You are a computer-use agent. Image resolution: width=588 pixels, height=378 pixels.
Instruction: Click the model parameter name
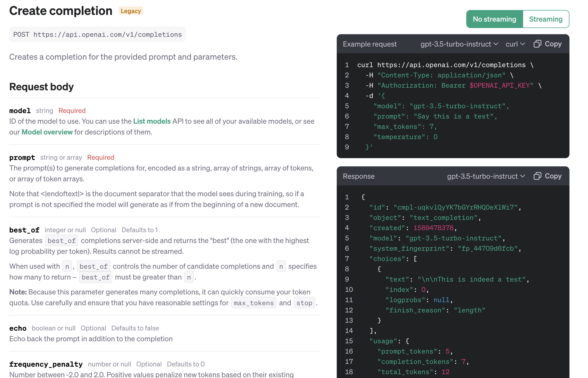tap(20, 111)
